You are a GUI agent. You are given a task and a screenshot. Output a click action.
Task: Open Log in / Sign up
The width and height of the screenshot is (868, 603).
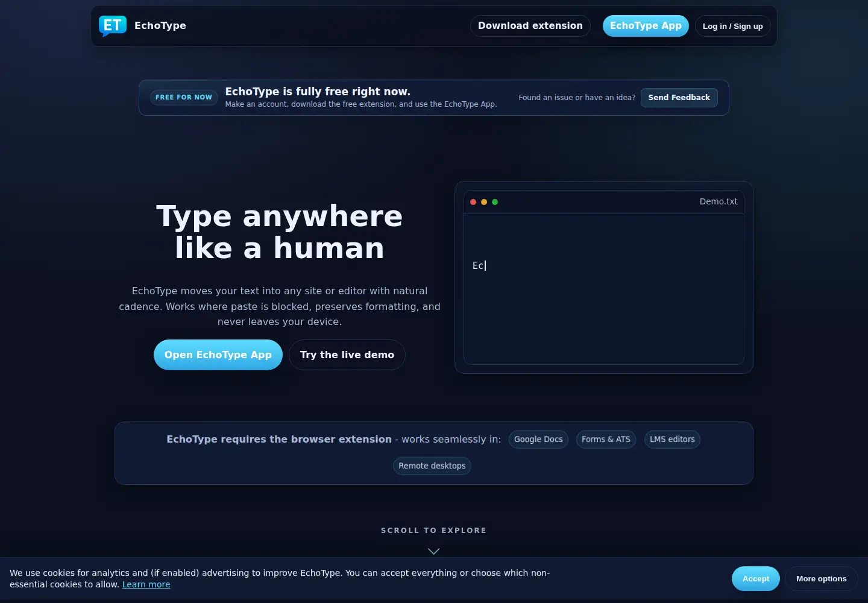coord(733,26)
